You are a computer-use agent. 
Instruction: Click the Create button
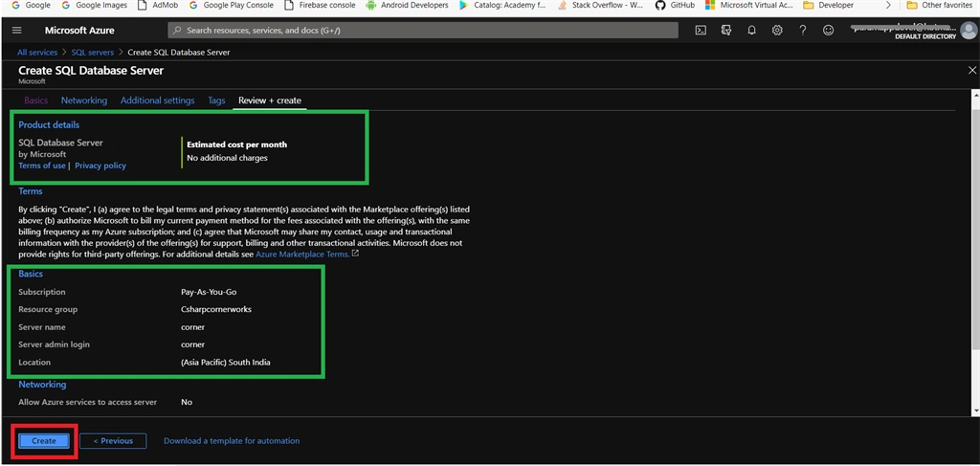pyautogui.click(x=44, y=441)
